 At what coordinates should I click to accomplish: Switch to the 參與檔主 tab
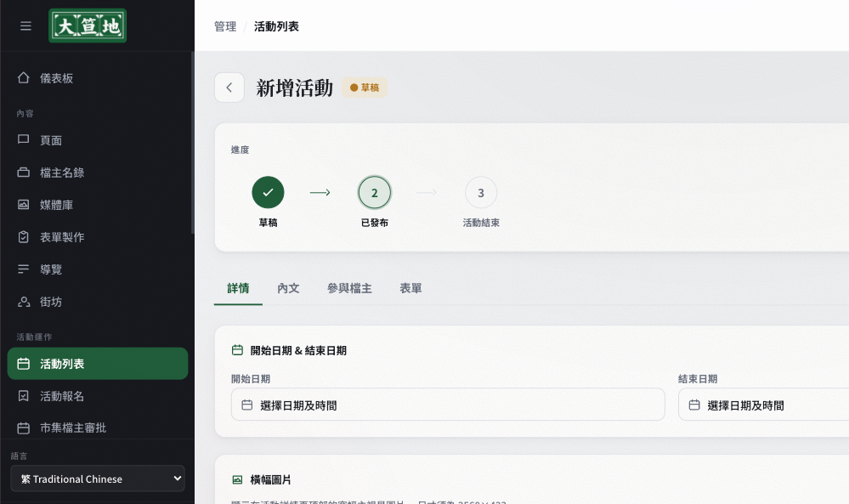(x=349, y=288)
